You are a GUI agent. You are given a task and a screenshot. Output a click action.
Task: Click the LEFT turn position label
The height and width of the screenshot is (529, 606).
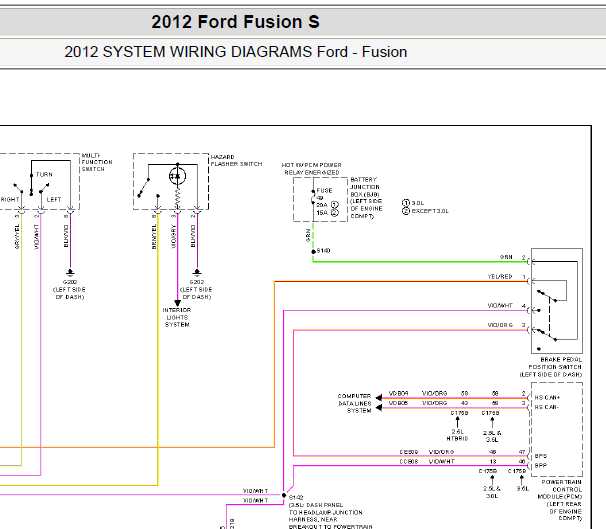pyautogui.click(x=54, y=199)
